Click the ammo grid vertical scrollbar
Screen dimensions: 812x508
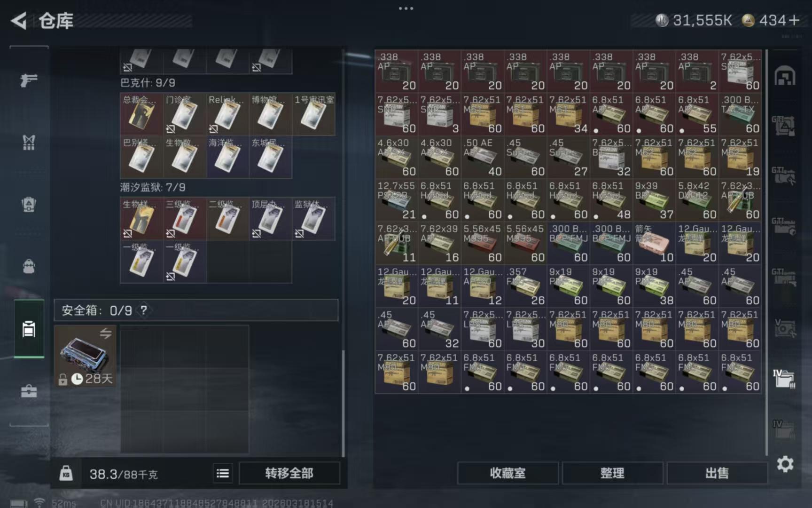766,252
